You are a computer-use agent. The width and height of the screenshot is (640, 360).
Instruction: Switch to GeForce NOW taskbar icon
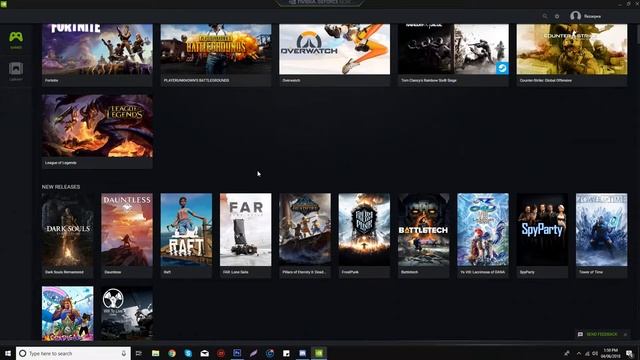pos(319,353)
